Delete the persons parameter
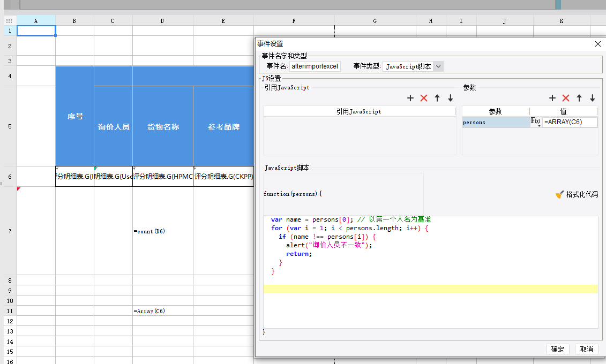 [x=566, y=98]
